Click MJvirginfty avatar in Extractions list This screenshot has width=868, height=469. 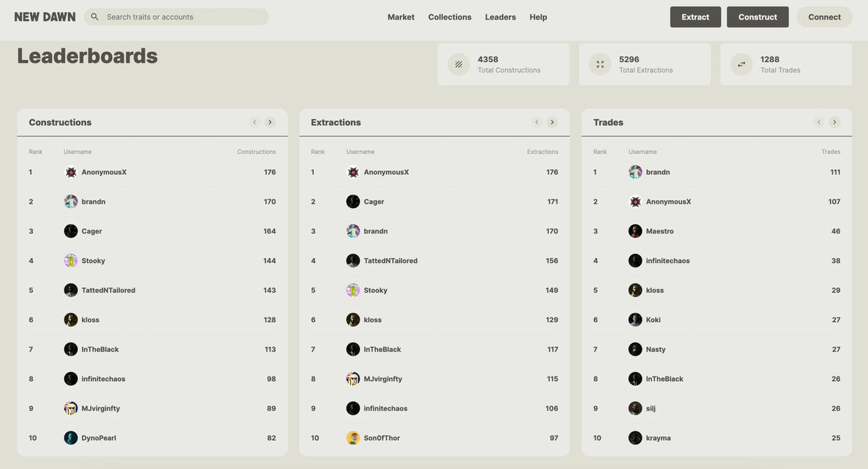point(353,379)
